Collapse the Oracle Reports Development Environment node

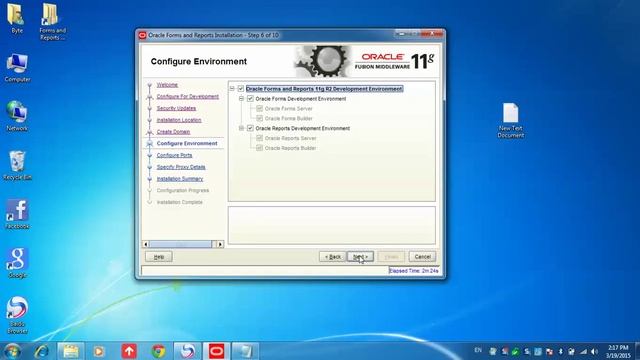coord(241,128)
